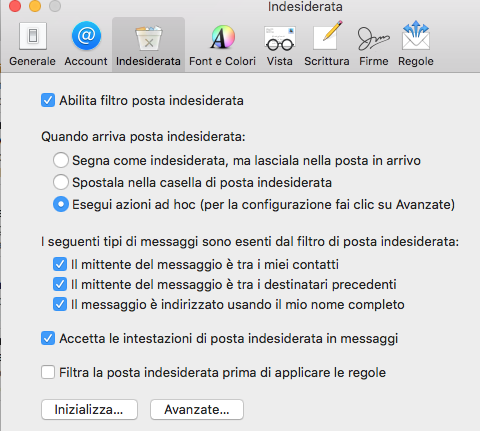The width and height of the screenshot is (480, 431).
Task: Toggle mittente tra i miei contatti checkbox
Action: pos(60,264)
